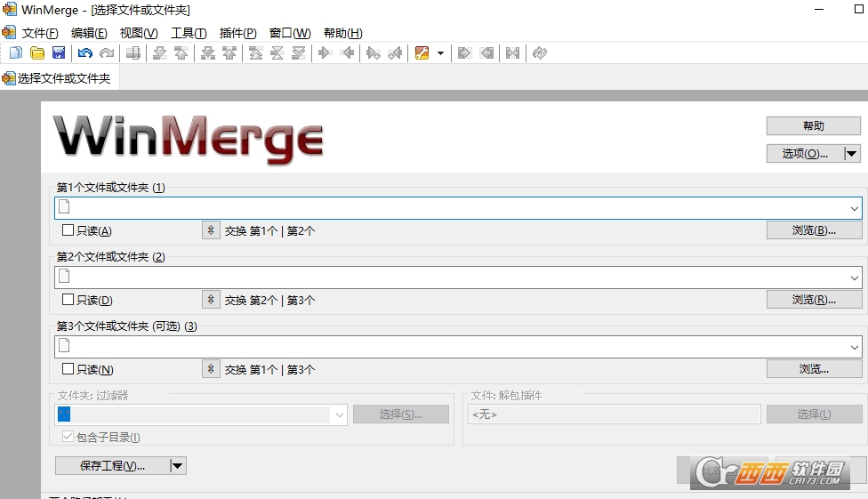Open the 文件(F) menu

point(40,33)
